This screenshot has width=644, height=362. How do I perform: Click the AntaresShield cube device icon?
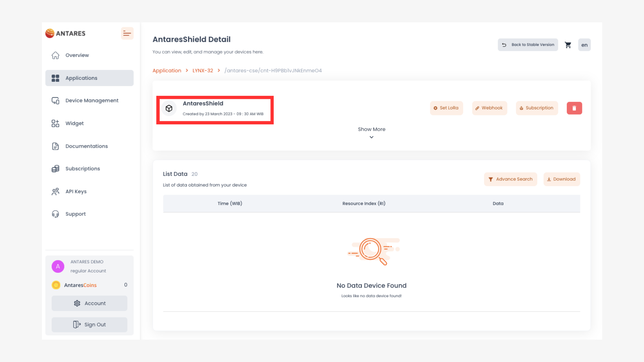click(169, 108)
